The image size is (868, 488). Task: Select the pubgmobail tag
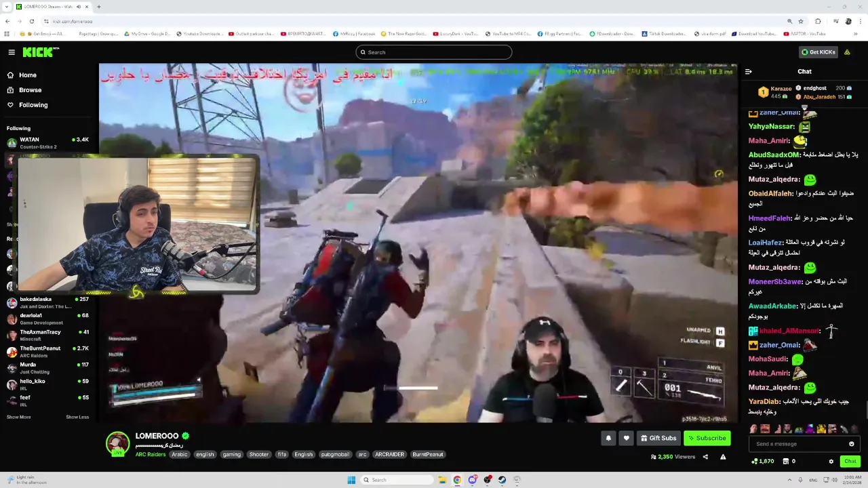coord(335,454)
